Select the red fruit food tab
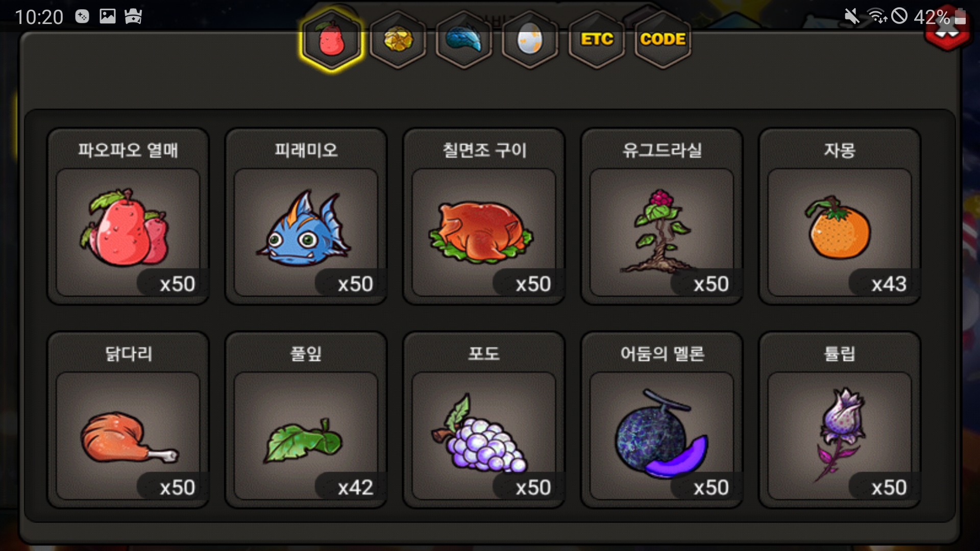Screen dimensions: 980x551 (x=332, y=40)
